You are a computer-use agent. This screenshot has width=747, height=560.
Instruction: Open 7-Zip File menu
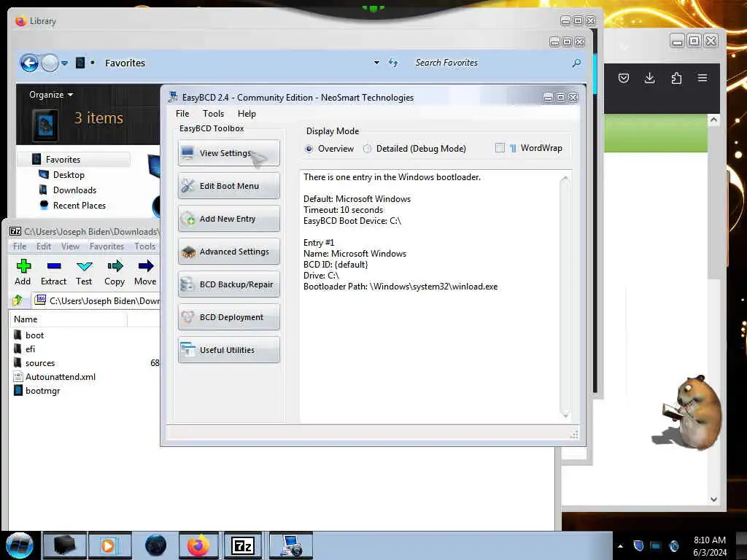coord(20,246)
